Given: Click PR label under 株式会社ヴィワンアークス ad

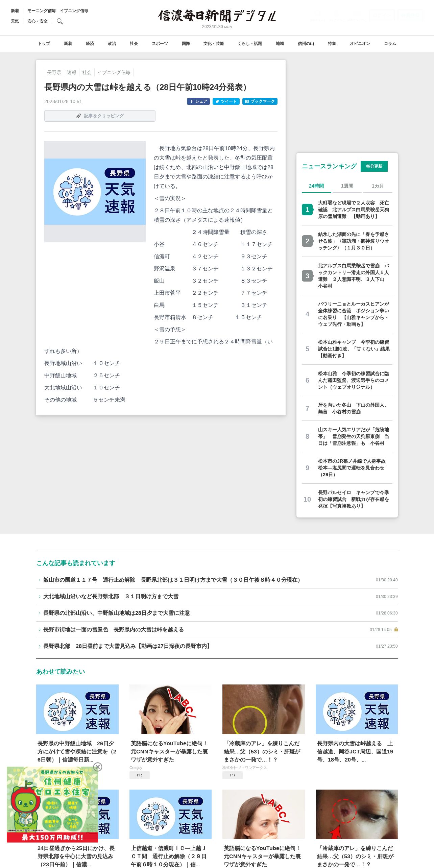Looking at the screenshot, I should pyautogui.click(x=233, y=775).
